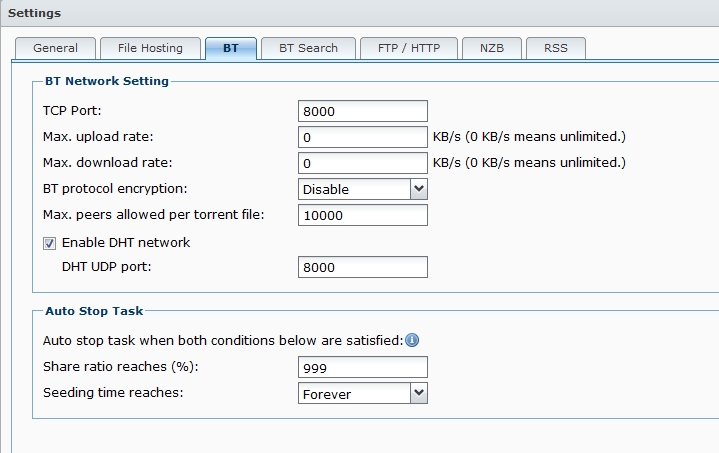Select the BT tab
This screenshot has height=453, width=719.
click(x=231, y=48)
